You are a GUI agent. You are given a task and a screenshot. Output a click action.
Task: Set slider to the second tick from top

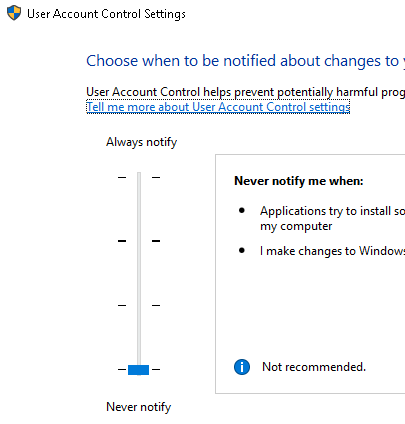(x=139, y=241)
